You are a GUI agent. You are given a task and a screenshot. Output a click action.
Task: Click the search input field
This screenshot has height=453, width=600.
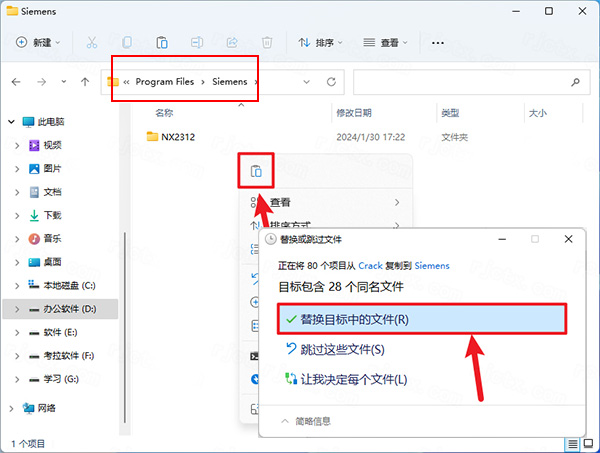[x=471, y=82]
